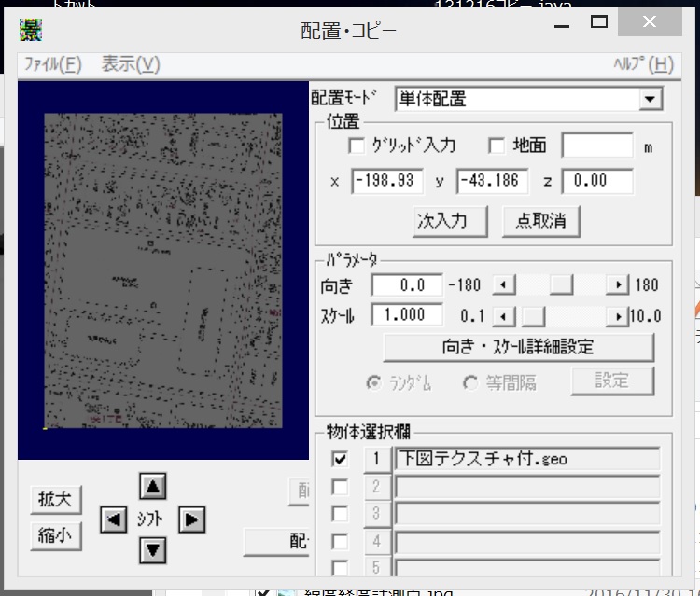
Task: Open the ヘルプ(H) menu
Action: (x=643, y=64)
